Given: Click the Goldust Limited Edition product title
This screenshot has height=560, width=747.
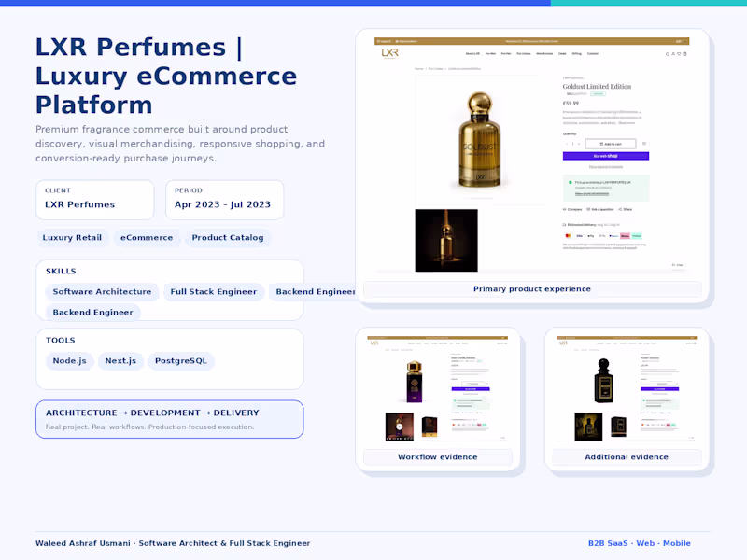Looking at the screenshot, I should click(597, 86).
